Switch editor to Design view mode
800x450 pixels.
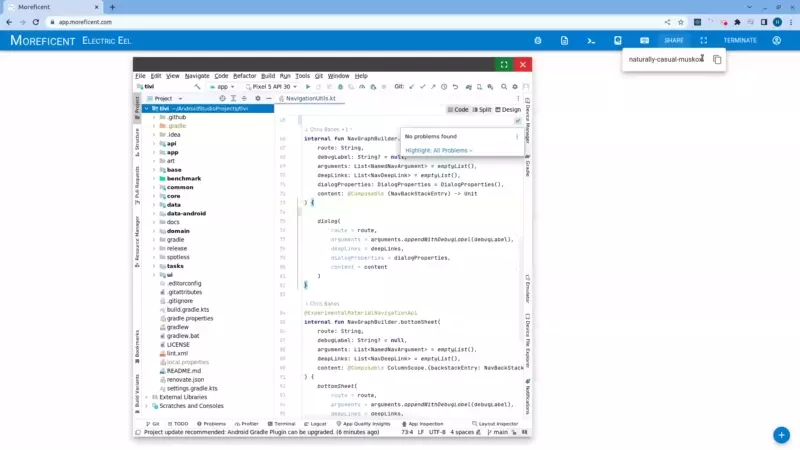click(x=509, y=110)
